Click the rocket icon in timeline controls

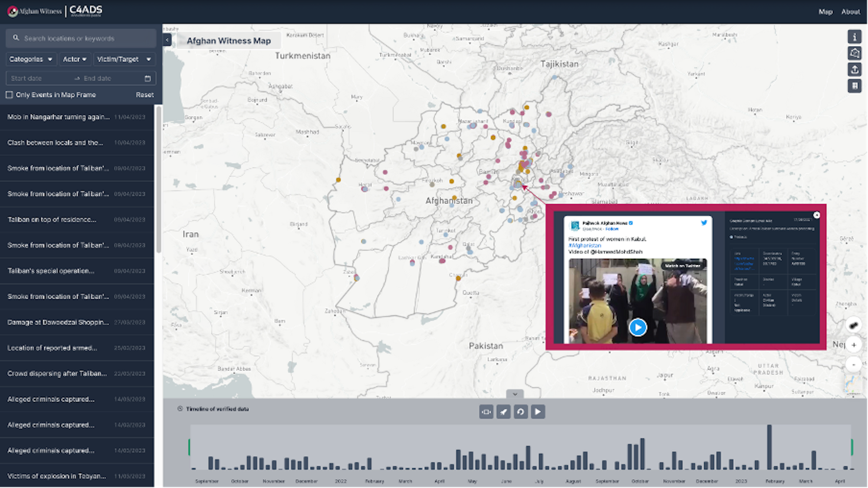coord(503,412)
